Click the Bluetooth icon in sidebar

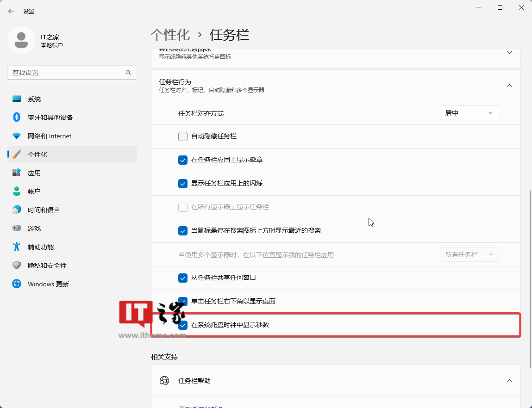(17, 117)
